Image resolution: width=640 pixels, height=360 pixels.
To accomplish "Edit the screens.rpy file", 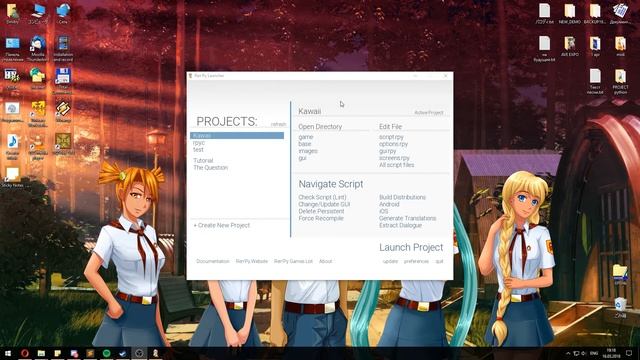I will pyautogui.click(x=394, y=158).
